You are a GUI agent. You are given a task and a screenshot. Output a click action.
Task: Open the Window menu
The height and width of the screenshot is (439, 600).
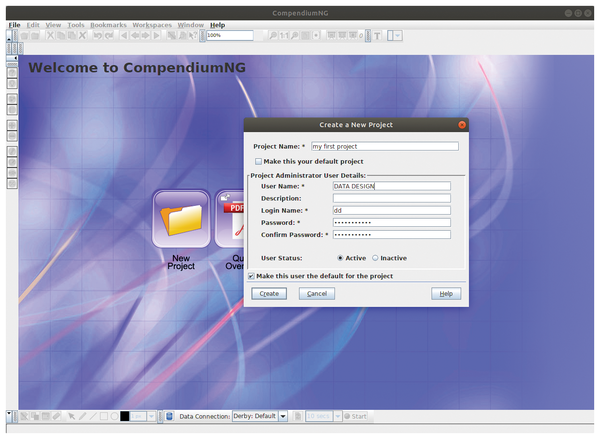(191, 25)
